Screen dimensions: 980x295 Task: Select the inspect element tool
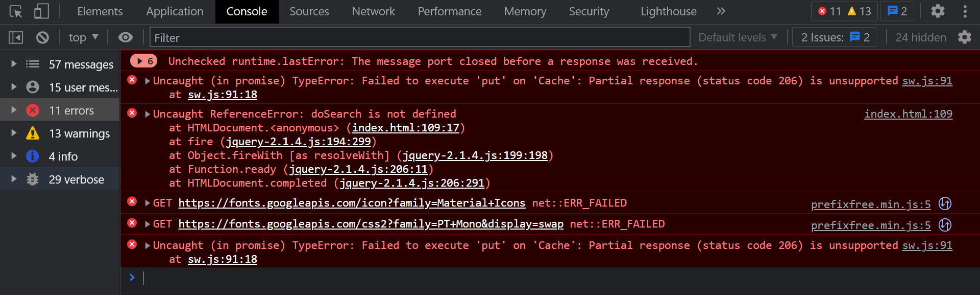tap(15, 11)
